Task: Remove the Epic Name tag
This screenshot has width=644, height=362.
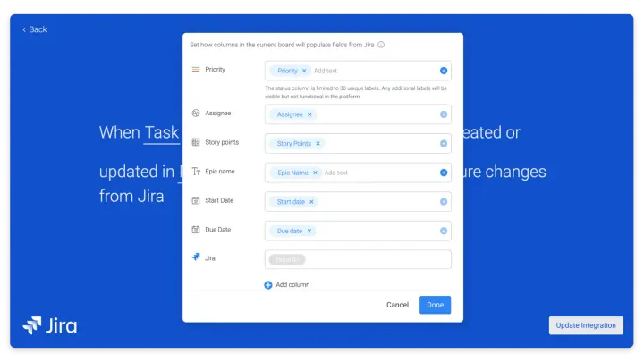Action: [x=315, y=173]
